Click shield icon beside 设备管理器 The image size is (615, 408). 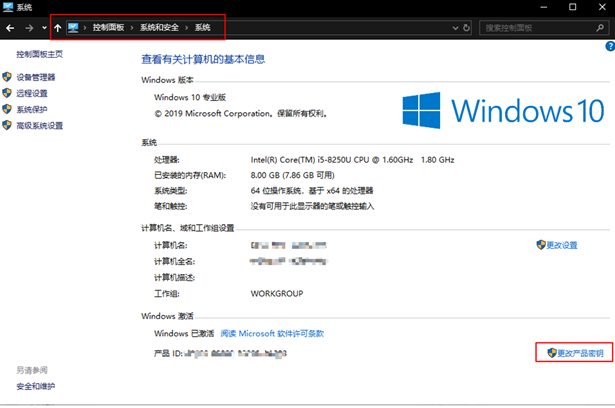(x=7, y=76)
